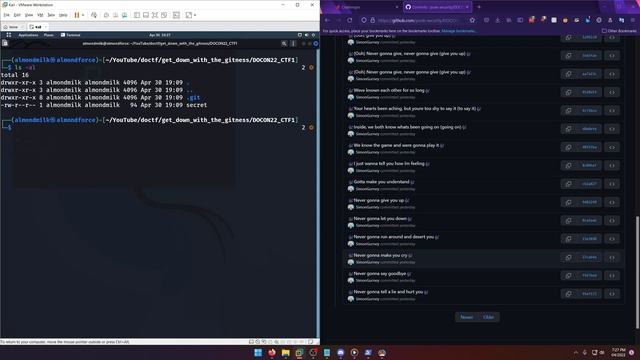Take a VM snapshot with the snapshot icon
This screenshot has height=360, width=640.
tap(106, 15)
